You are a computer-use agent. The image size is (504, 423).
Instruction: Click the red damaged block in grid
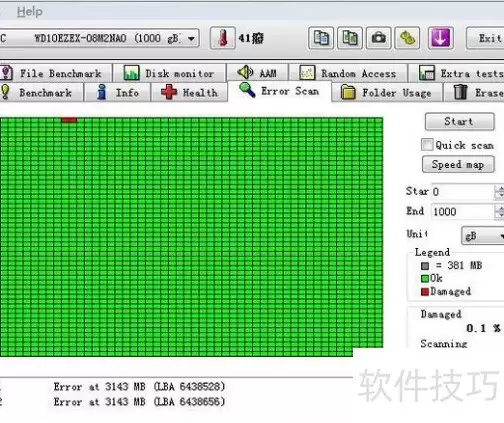pos(69,120)
